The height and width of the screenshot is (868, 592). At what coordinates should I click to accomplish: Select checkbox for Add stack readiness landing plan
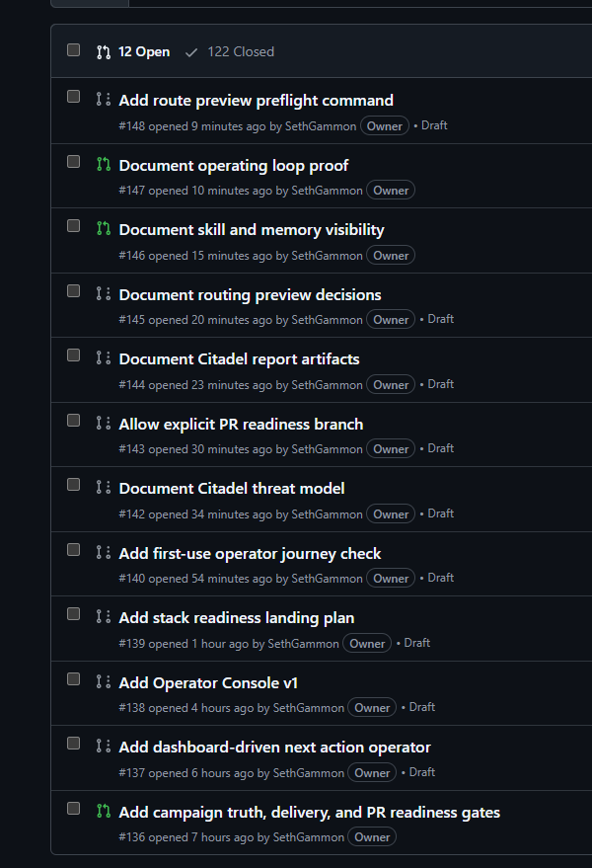pos(74,614)
